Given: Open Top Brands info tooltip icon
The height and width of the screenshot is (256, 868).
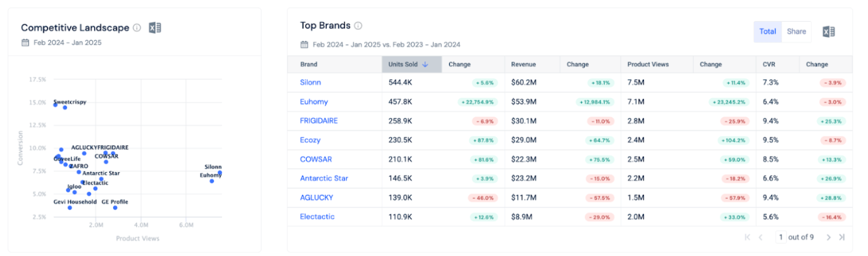Looking at the screenshot, I should [358, 25].
